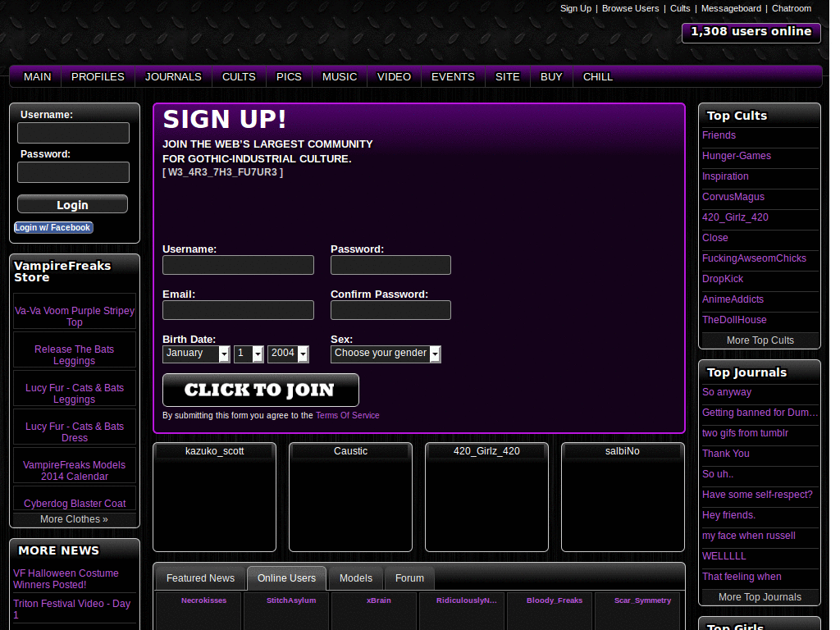Click the Sign Up link in header
This screenshot has width=840, height=630.
pos(576,8)
